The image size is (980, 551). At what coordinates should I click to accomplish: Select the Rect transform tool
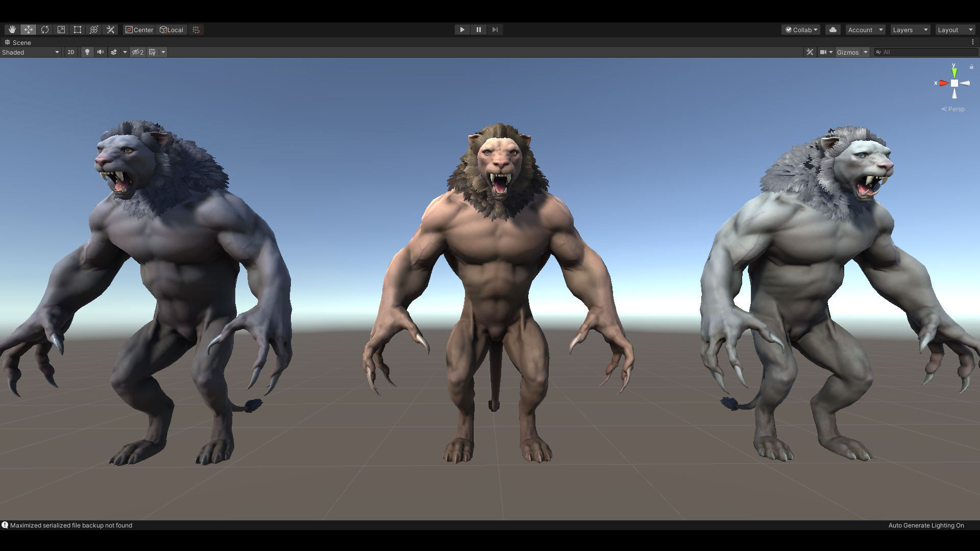pyautogui.click(x=78, y=30)
